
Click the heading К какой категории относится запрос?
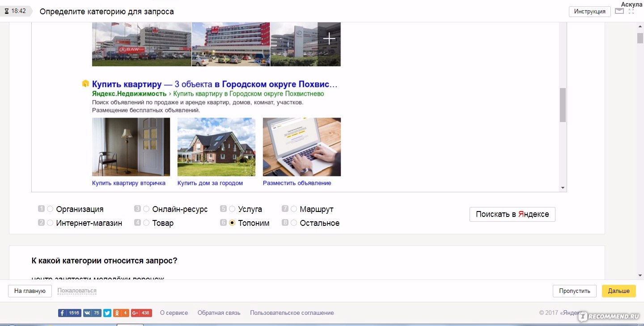(x=104, y=261)
